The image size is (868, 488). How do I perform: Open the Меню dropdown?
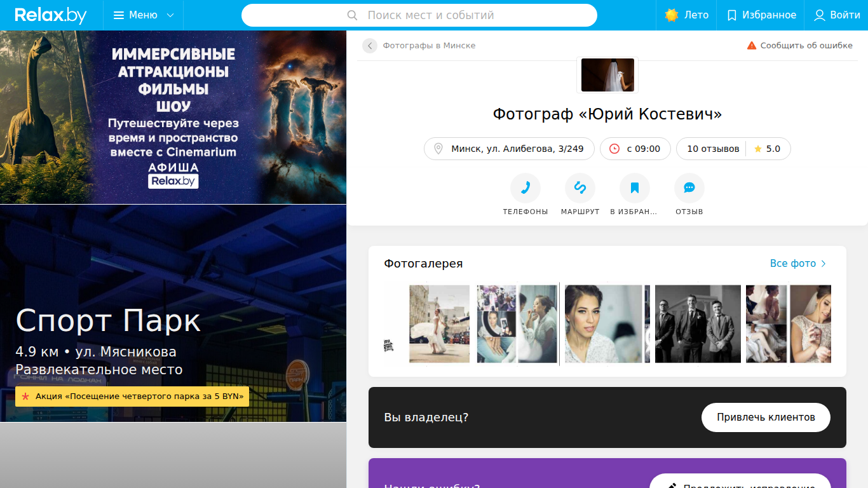coord(144,15)
